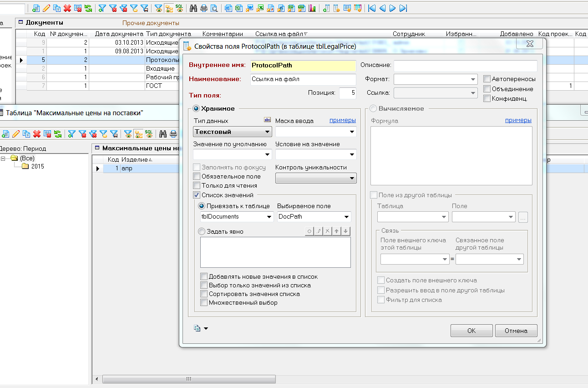
Task: Open the 'Тип данных' dropdown showing Текстовый
Action: (x=233, y=132)
